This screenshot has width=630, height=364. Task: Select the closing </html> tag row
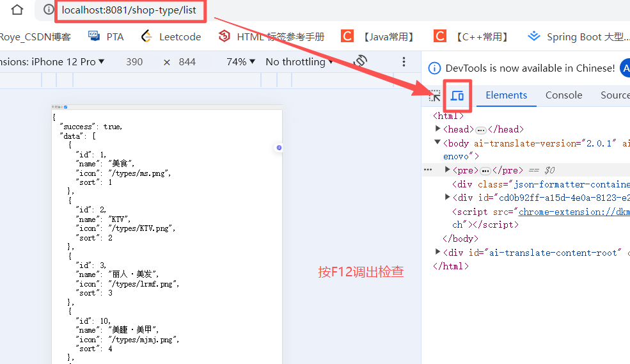(x=451, y=266)
